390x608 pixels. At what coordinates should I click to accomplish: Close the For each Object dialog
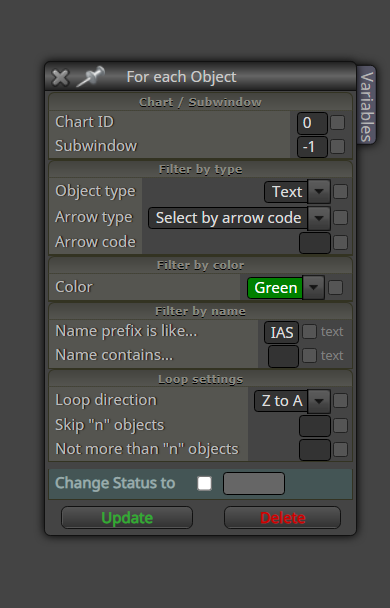pyautogui.click(x=60, y=77)
